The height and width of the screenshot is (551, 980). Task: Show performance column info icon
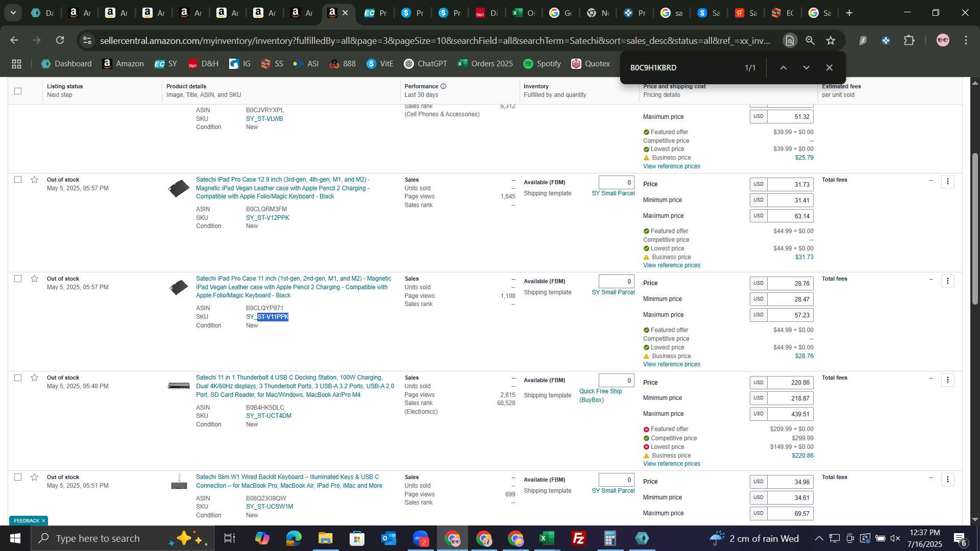443,86
